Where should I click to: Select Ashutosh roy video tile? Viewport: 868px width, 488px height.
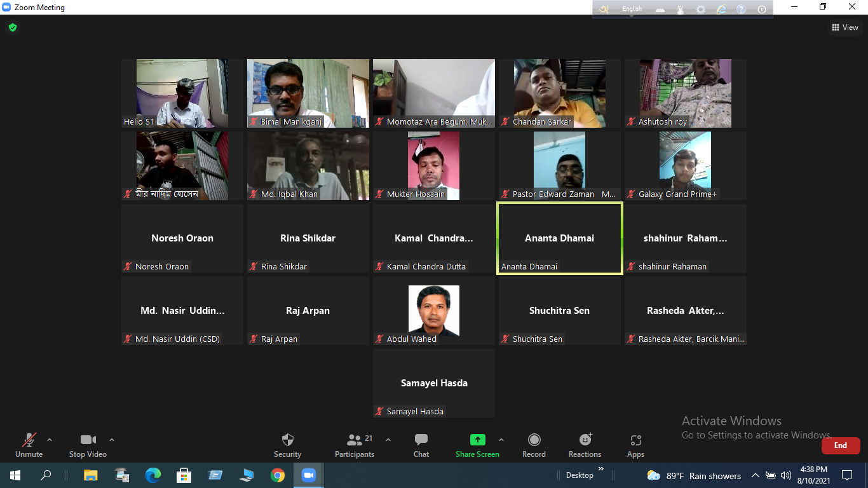pos(686,93)
